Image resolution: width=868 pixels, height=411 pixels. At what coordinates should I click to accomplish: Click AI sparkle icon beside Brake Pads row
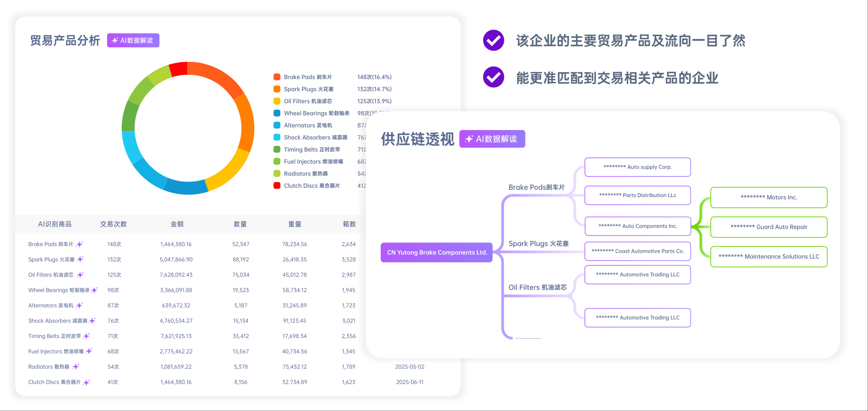pos(80,244)
